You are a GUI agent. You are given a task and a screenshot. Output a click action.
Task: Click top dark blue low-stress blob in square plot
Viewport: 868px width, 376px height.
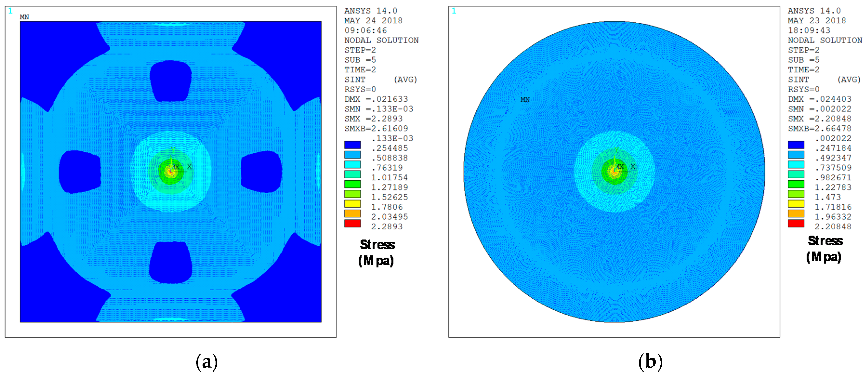click(x=171, y=81)
